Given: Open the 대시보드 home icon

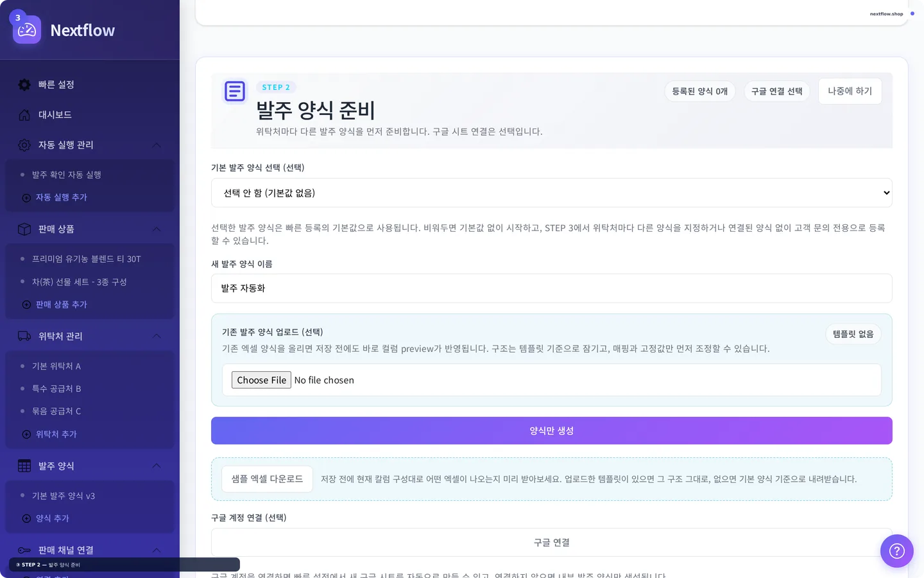Looking at the screenshot, I should [24, 114].
